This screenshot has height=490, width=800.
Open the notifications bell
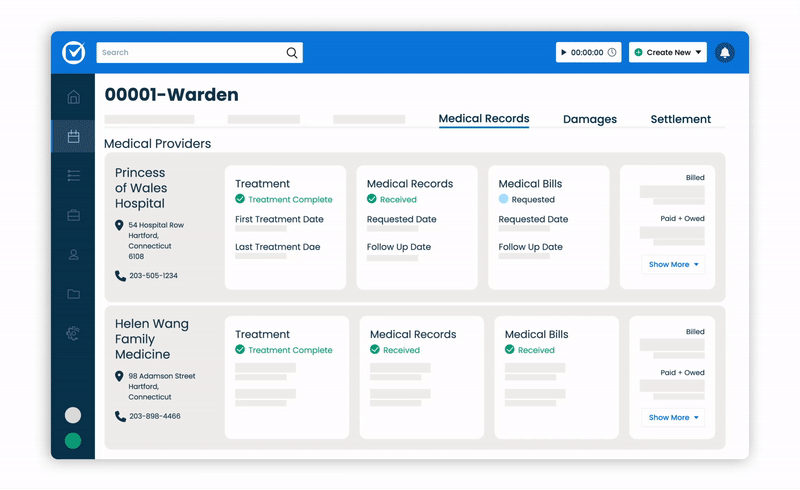[x=724, y=52]
